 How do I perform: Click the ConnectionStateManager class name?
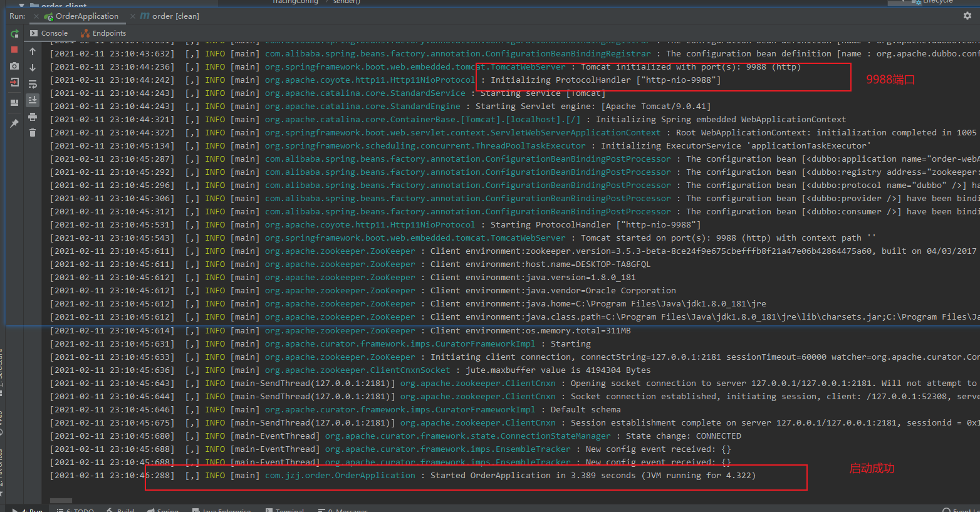467,436
